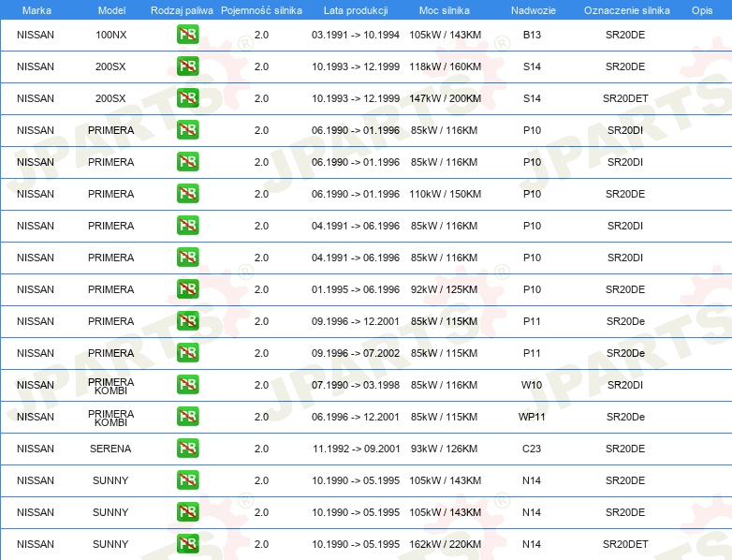Select SR20DI engine code in the W10 row
Viewport: 732px width, 560px height.
coord(625,385)
